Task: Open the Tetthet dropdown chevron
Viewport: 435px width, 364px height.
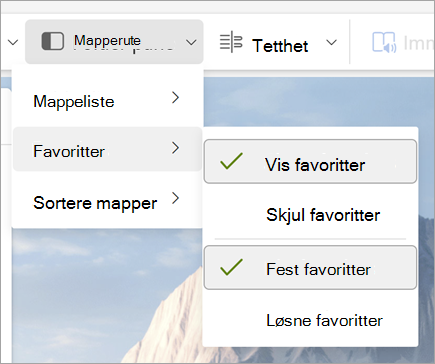Action: 331,42
